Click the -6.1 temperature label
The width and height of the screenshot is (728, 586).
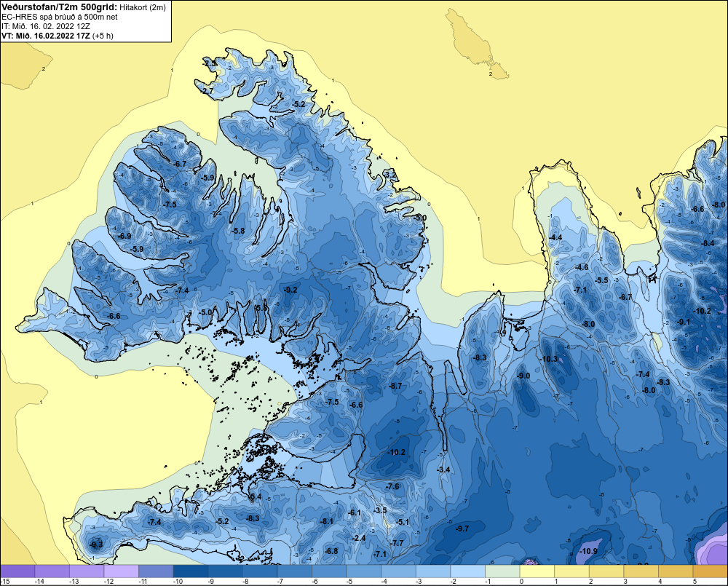tap(355, 512)
